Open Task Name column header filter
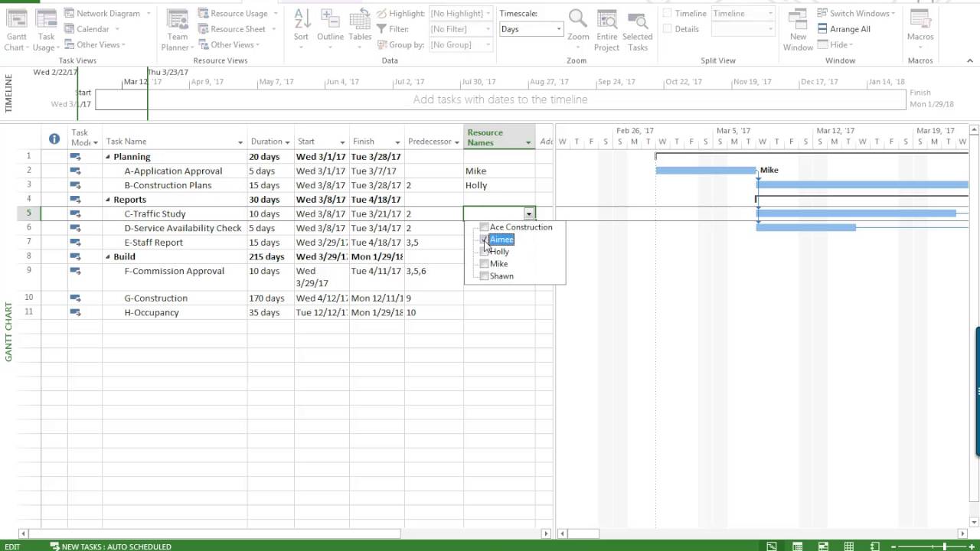Screen dimensions: 980x551 [x=240, y=142]
